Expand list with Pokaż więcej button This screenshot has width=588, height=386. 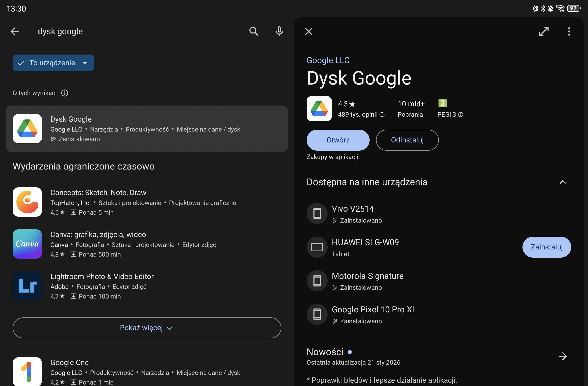[147, 328]
